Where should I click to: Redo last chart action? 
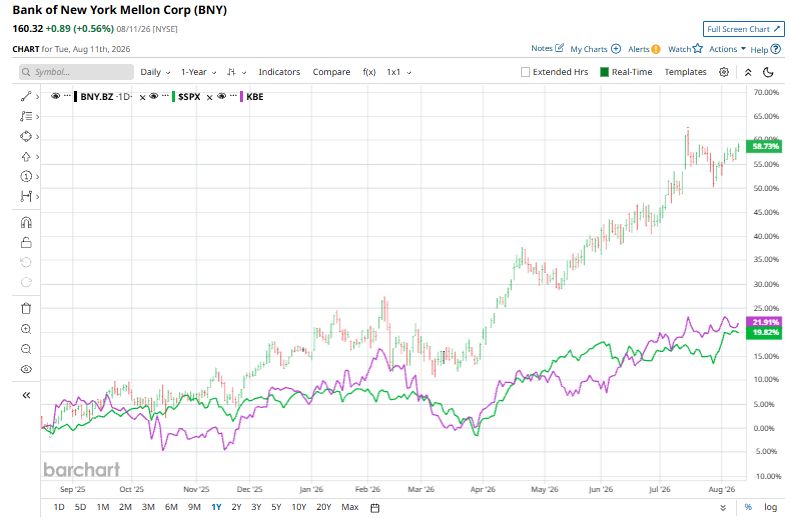(26, 282)
